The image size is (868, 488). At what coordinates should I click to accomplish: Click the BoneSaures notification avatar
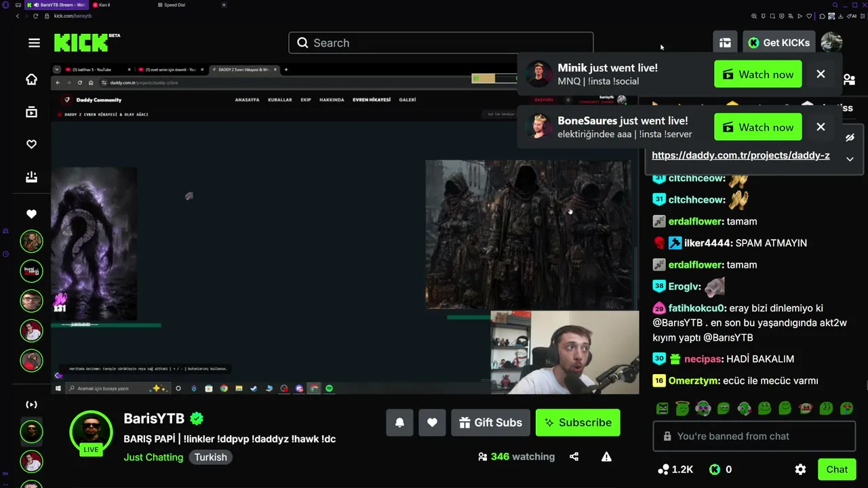[538, 127]
